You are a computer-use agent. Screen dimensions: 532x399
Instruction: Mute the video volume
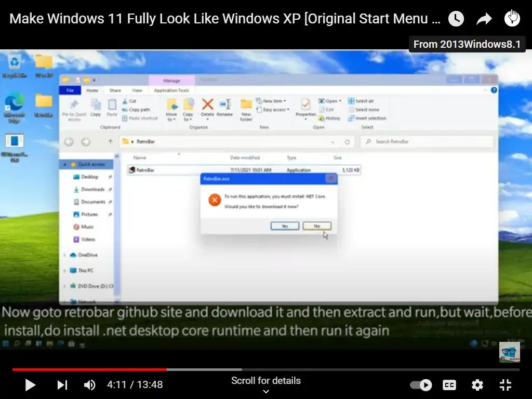coord(89,385)
